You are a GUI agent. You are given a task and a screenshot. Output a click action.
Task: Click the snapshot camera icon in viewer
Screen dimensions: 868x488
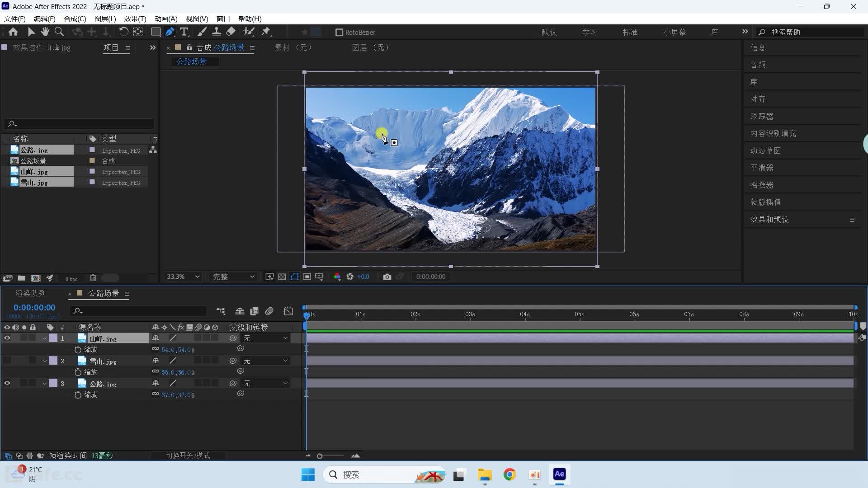point(387,277)
